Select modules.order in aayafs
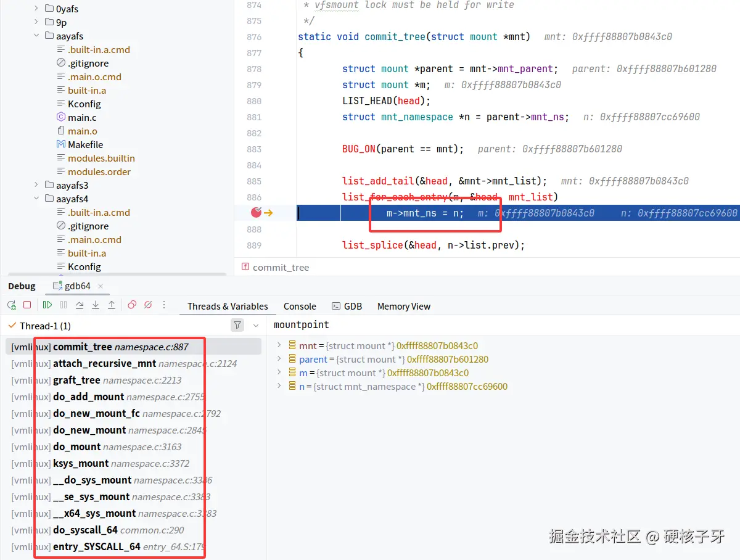Viewport: 740px width, 560px height. (99, 171)
